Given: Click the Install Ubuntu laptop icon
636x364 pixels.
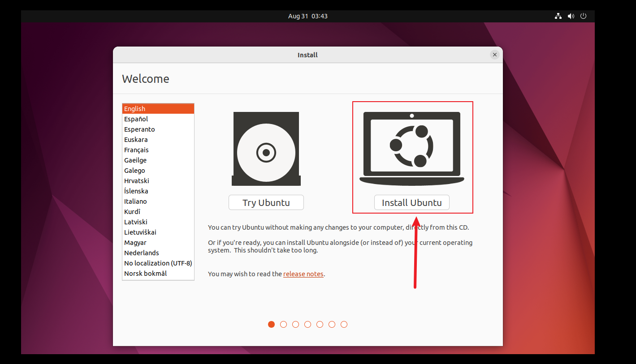Looking at the screenshot, I should (x=412, y=149).
